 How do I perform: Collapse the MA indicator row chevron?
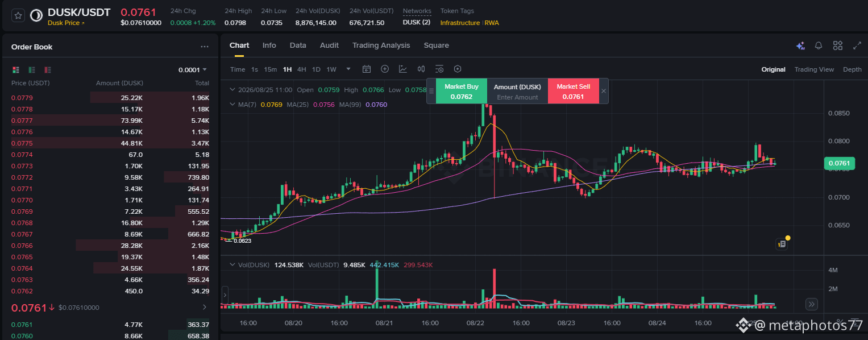pos(232,105)
